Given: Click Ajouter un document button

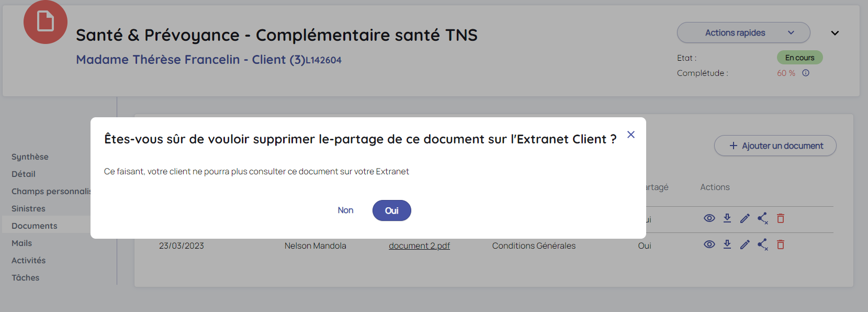Looking at the screenshot, I should 775,146.
